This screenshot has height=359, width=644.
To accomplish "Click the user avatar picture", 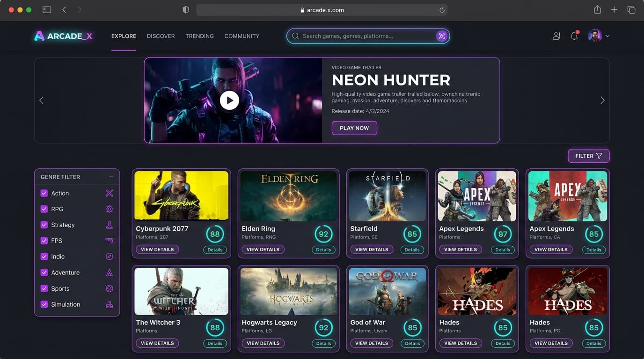I will point(595,36).
